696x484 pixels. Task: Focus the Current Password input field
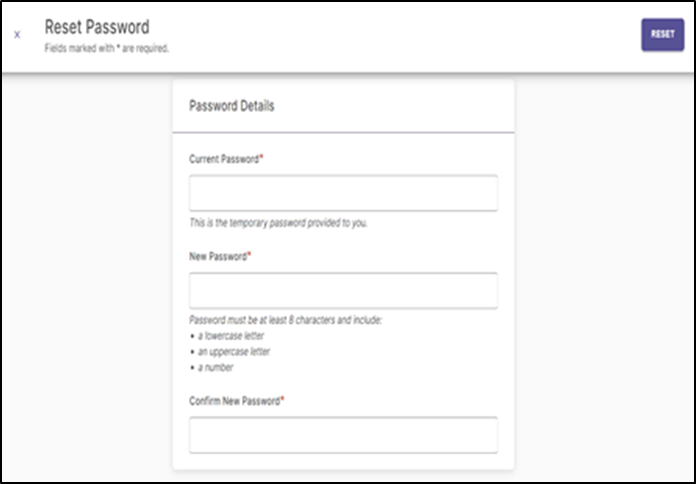pyautogui.click(x=343, y=193)
